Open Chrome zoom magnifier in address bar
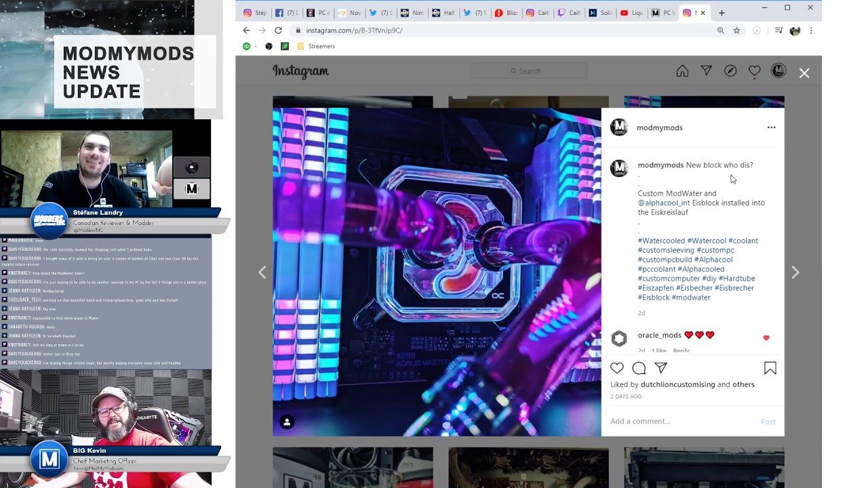 tap(720, 30)
